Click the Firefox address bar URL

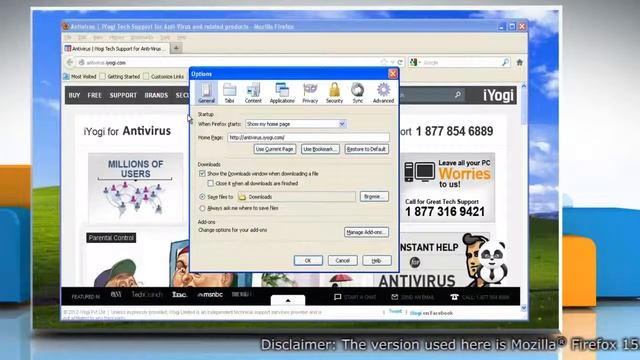(x=106, y=63)
